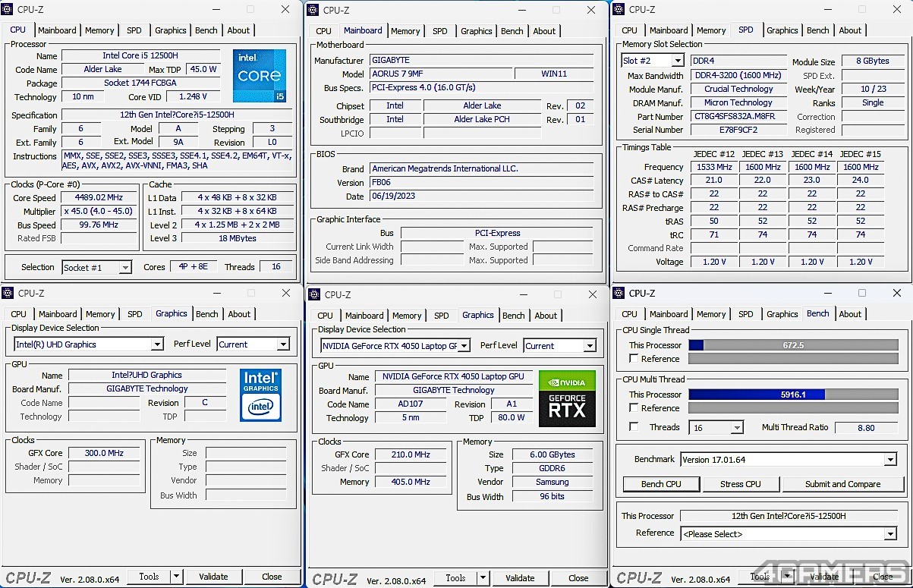The height and width of the screenshot is (588, 913).
Task: Start the Bench CPU button
Action: [x=661, y=484]
